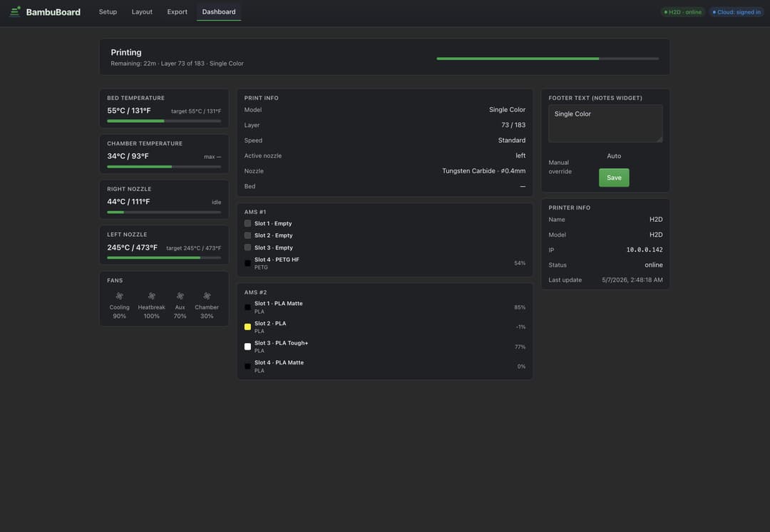Viewport: 770px width, 532px height.
Task: Click 'Slot 1 · Empty' in AMS #1
Action: [x=273, y=223]
